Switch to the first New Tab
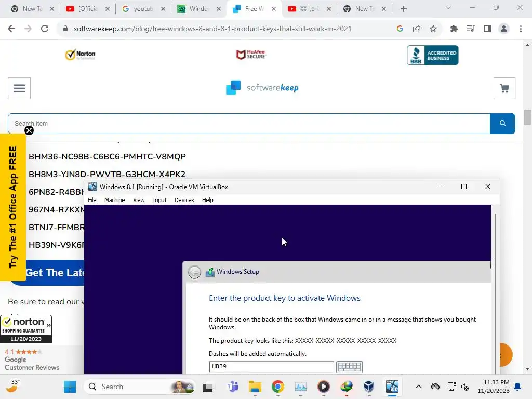Image resolution: width=532 pixels, height=399 pixels. [32, 9]
